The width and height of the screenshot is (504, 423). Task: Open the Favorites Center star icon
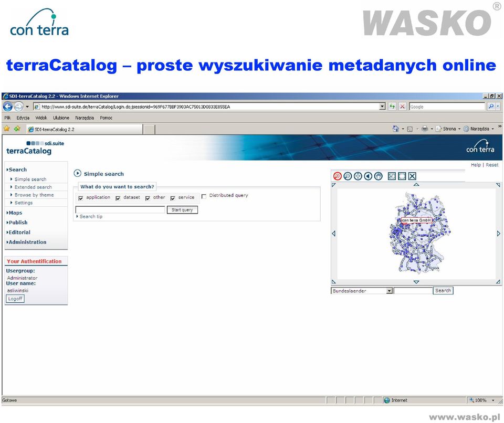6,129
